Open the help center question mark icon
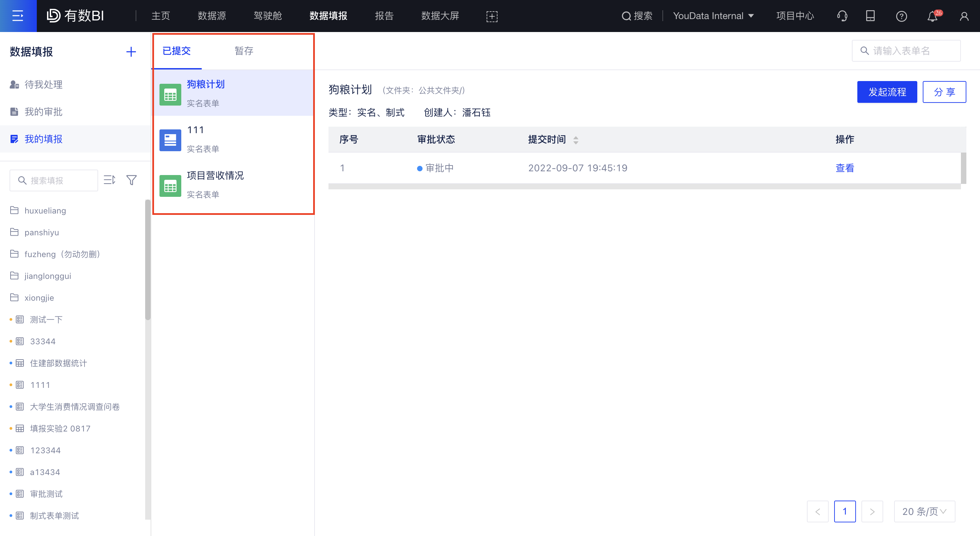Screen dimensions: 980x536 click(x=902, y=16)
